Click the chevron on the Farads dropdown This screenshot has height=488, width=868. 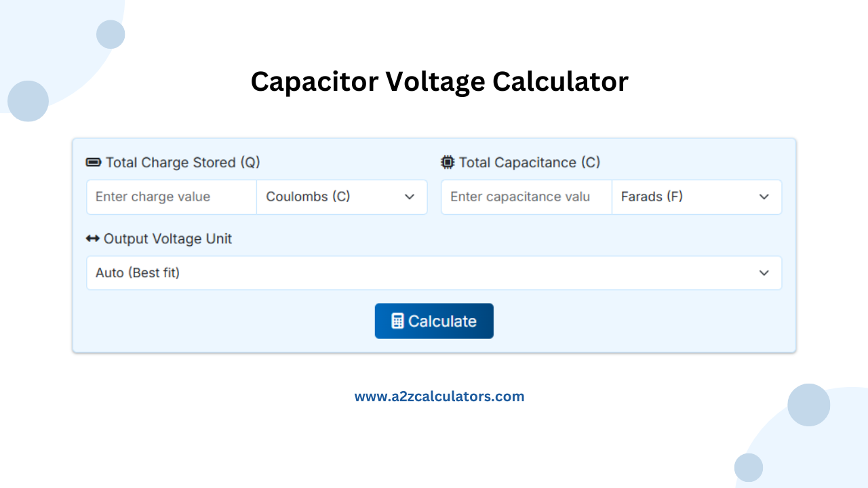(764, 197)
